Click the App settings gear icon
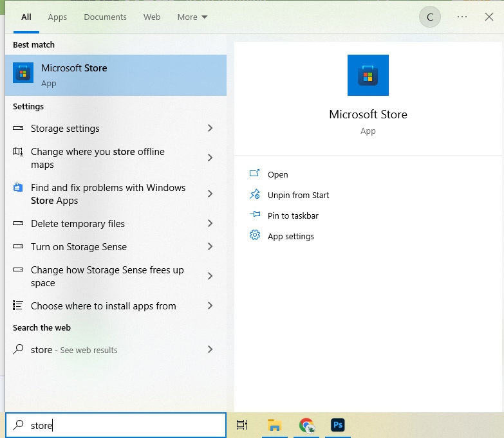This screenshot has width=504, height=438. (255, 235)
